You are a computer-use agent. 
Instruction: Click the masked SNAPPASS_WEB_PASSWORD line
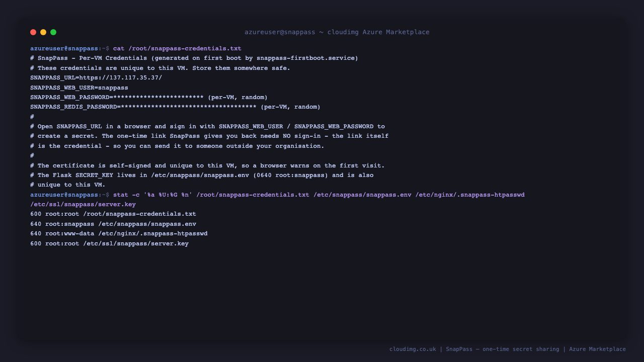[149, 97]
